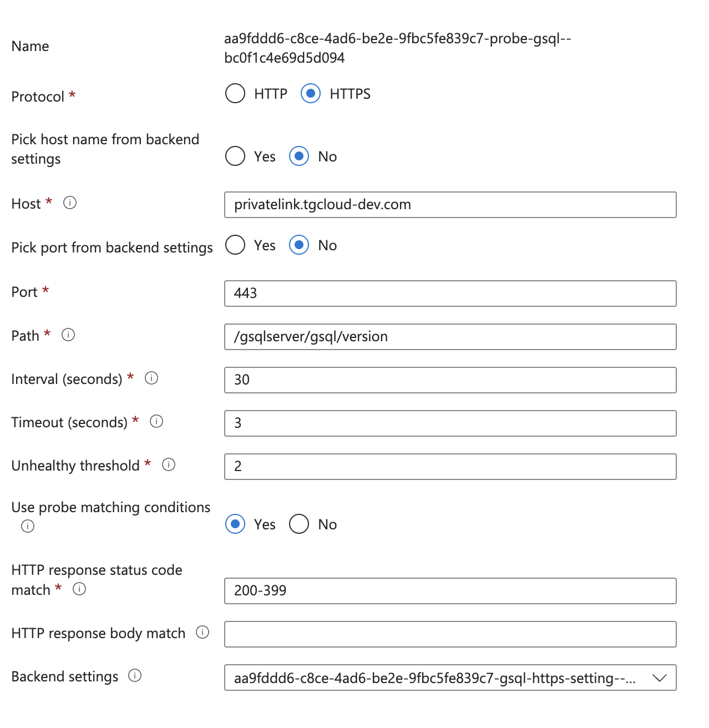Choose Yes for Pick port from backend settings
This screenshot has width=709, height=728.
point(235,245)
